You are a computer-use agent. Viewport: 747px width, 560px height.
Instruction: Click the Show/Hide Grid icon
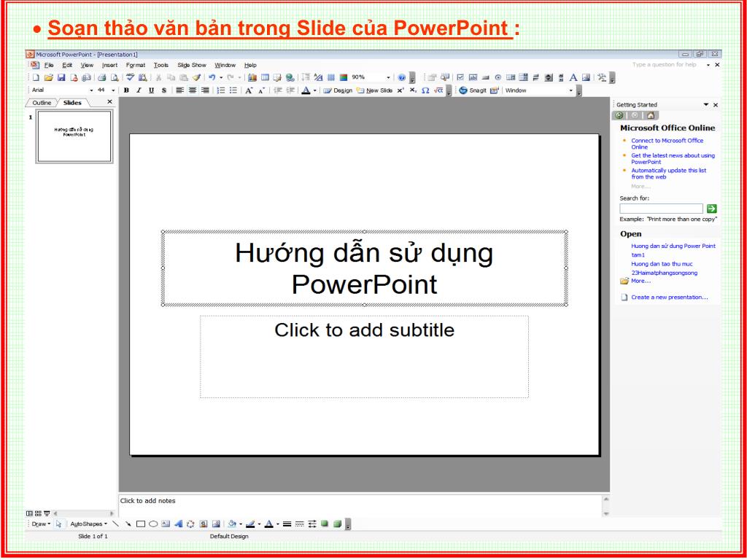(x=330, y=77)
